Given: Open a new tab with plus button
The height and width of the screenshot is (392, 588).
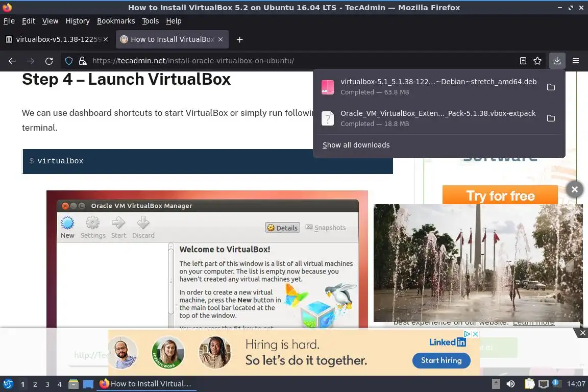Looking at the screenshot, I should pyautogui.click(x=239, y=39).
